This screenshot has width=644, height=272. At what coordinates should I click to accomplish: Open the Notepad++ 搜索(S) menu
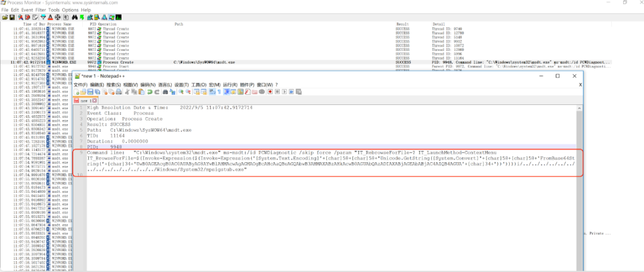(x=114, y=85)
